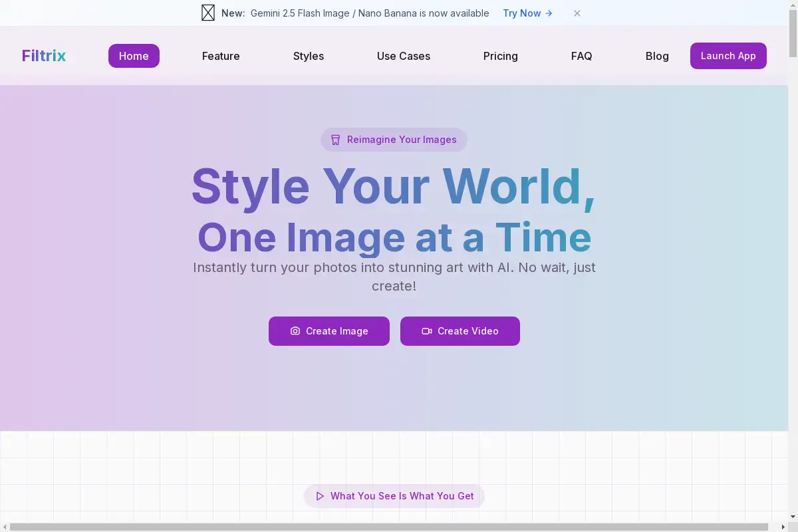This screenshot has width=798, height=532.
Task: Click the Create Video button
Action: (460, 331)
